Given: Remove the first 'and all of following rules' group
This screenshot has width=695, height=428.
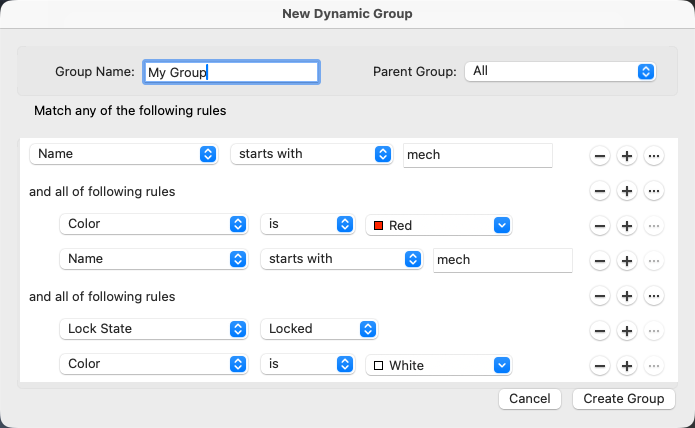Looking at the screenshot, I should [600, 191].
